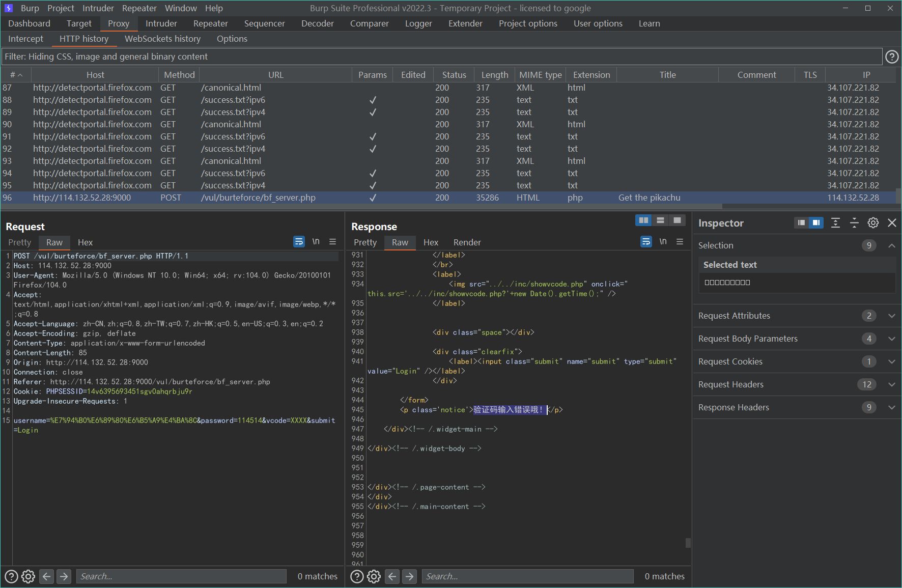The image size is (902, 588).
Task: Select history row 96 bf_server.php POST
Action: (448, 198)
